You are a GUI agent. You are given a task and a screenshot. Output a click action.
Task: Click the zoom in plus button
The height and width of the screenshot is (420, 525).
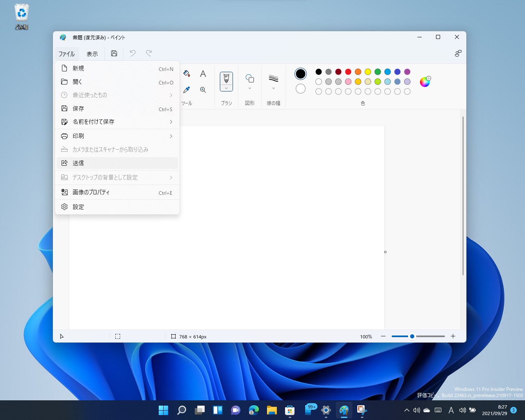(x=453, y=336)
